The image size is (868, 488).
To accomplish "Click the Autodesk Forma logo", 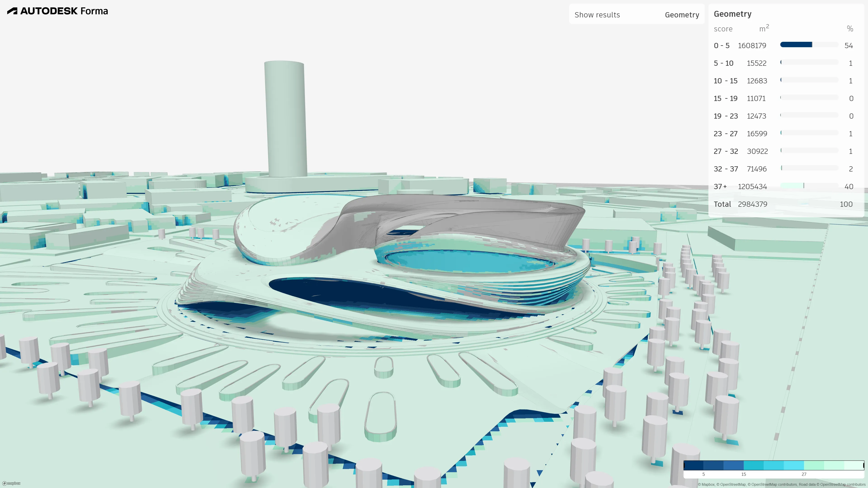I will click(x=57, y=11).
